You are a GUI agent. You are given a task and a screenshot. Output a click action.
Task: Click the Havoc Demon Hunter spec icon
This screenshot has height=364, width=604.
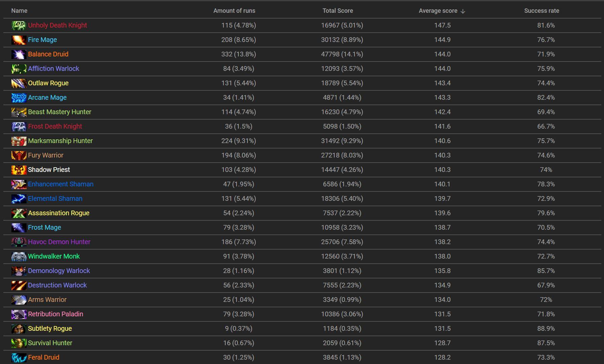pyautogui.click(x=19, y=242)
